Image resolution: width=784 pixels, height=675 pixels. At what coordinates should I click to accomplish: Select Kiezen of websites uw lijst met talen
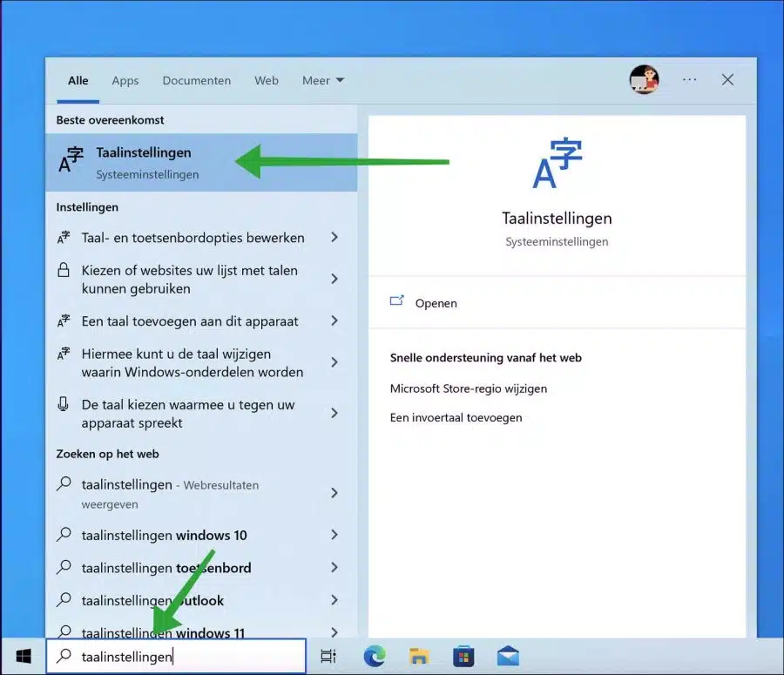[201, 279]
